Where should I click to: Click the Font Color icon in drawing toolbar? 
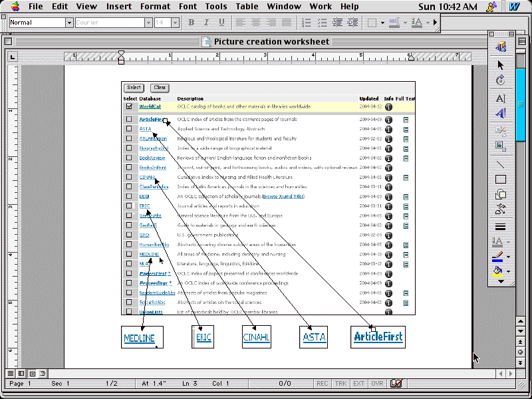coord(497,241)
